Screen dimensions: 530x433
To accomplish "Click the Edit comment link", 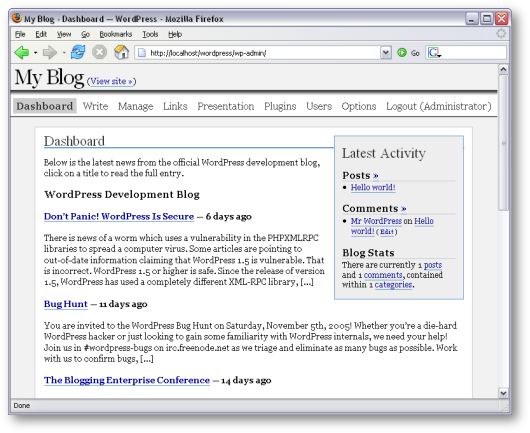I will 386,232.
